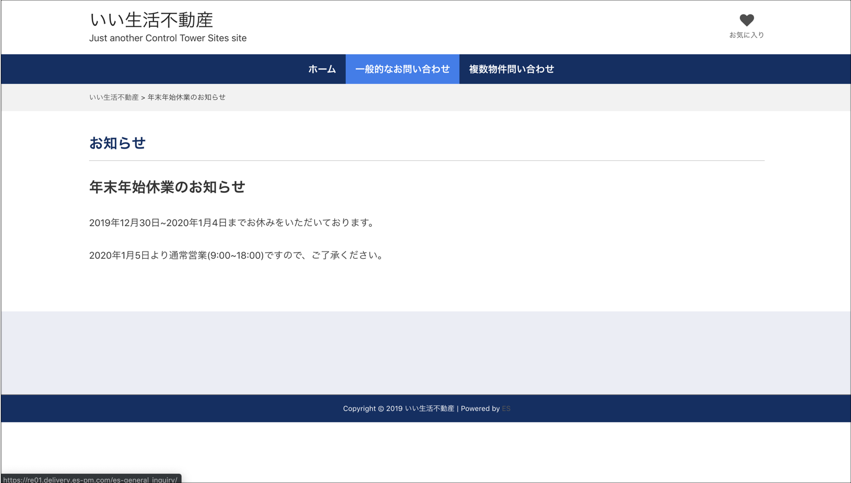Open 一般的なお問い合わせ menu item
Image resolution: width=851 pixels, height=483 pixels.
click(x=402, y=69)
